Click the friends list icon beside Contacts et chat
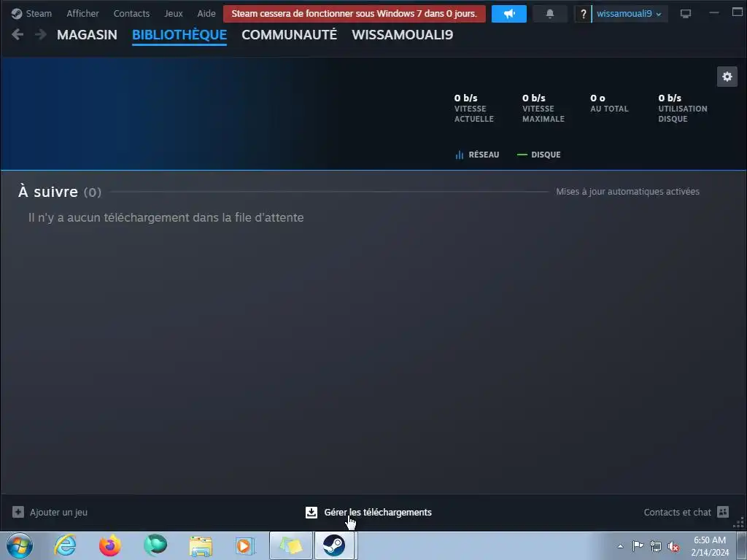 (x=723, y=512)
